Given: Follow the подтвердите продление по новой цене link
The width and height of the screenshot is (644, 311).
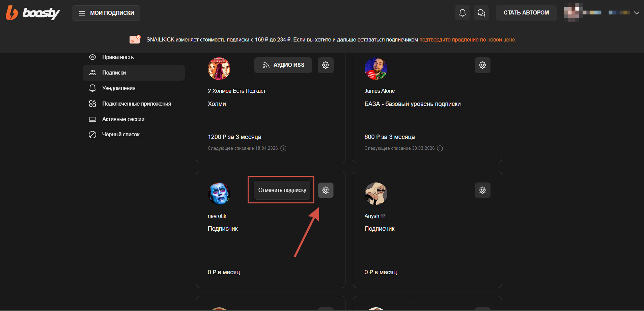Looking at the screenshot, I should pyautogui.click(x=468, y=40).
